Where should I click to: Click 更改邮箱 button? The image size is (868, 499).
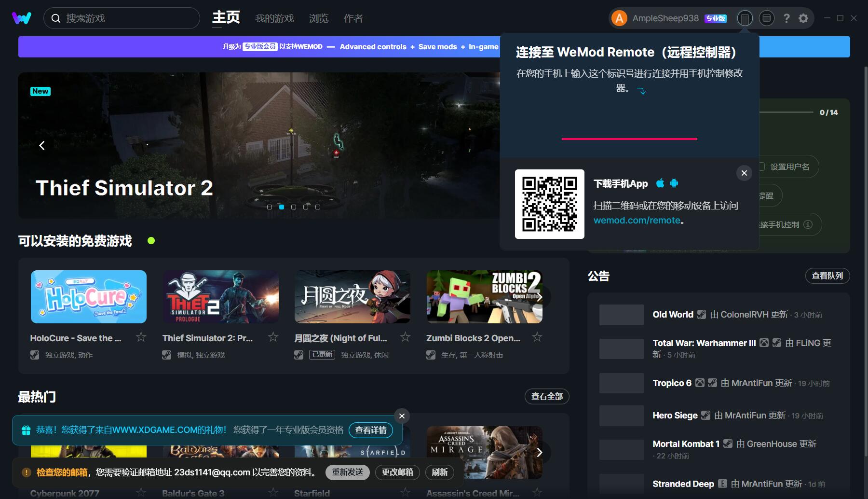click(x=397, y=472)
